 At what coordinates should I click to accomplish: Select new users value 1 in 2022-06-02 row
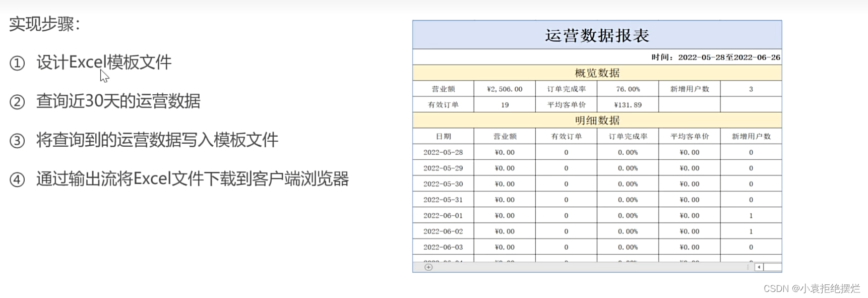coord(751,231)
